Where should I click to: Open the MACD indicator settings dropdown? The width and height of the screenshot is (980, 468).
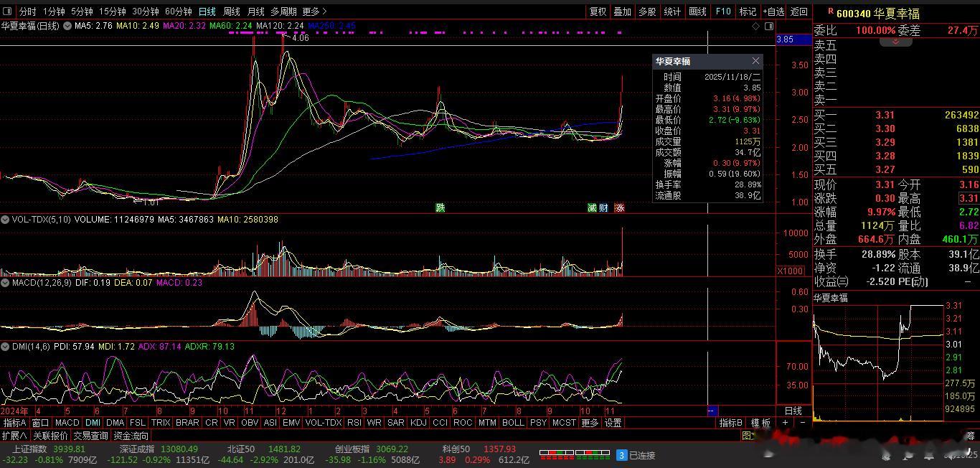click(6, 283)
